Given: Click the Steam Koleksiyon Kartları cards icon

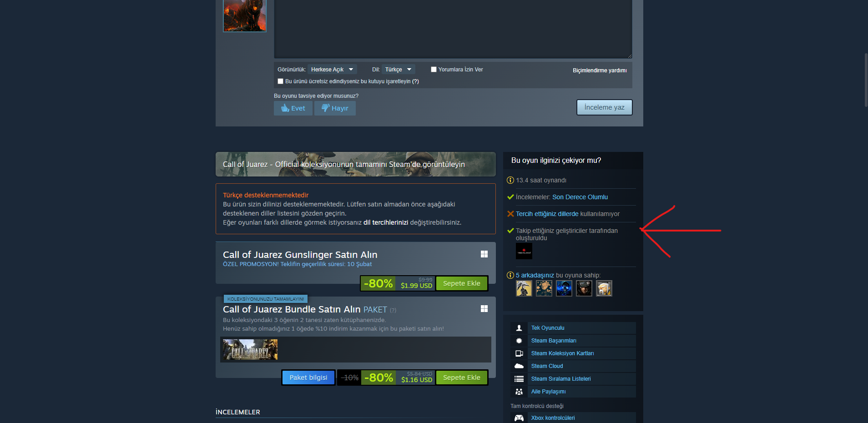Looking at the screenshot, I should point(519,353).
